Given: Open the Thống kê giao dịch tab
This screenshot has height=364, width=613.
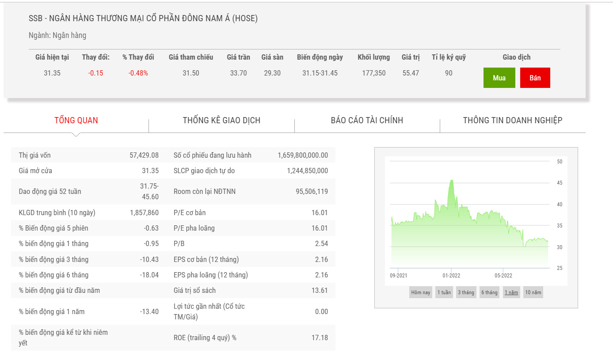Looking at the screenshot, I should tap(221, 120).
